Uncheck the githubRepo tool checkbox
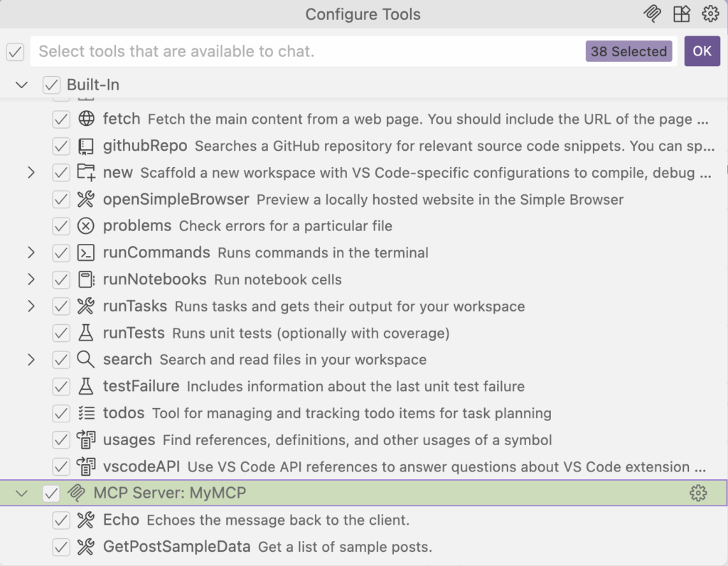Image resolution: width=728 pixels, height=566 pixels. pos(61,146)
